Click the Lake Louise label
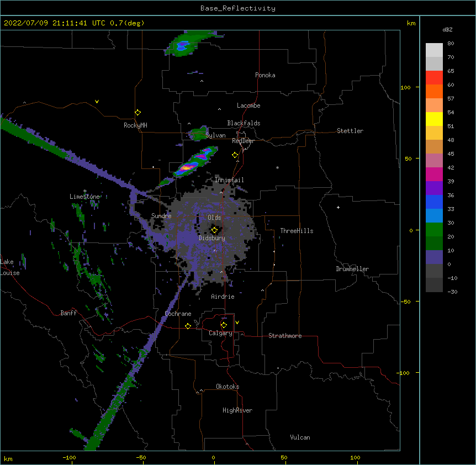The width and height of the screenshot is (476, 465). 10,267
